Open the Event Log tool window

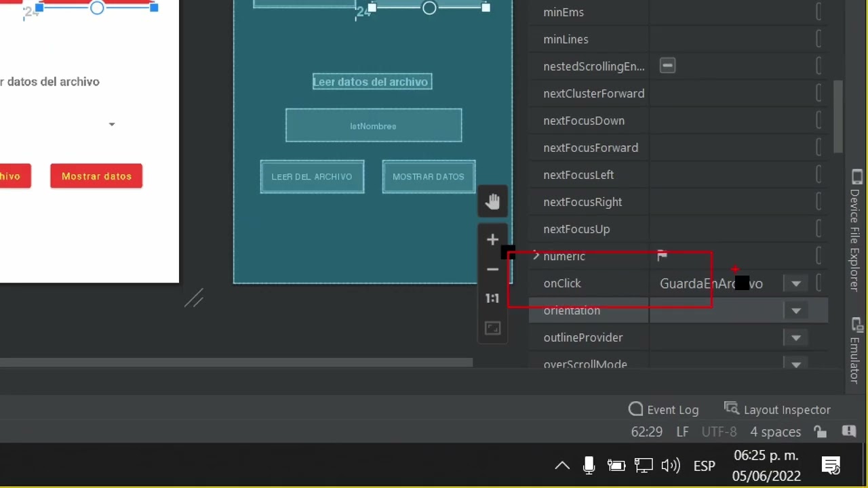[x=663, y=409]
